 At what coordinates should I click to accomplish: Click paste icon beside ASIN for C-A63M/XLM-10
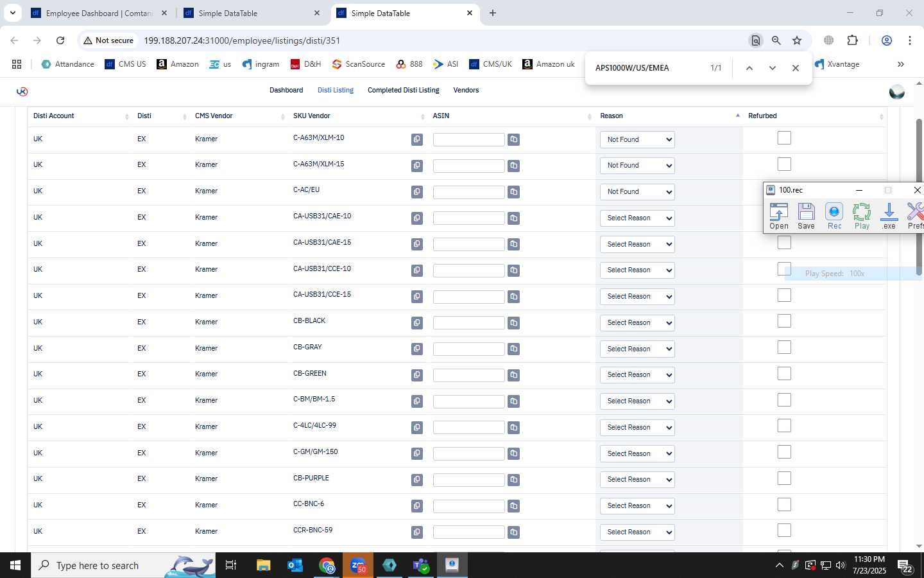[x=513, y=139]
